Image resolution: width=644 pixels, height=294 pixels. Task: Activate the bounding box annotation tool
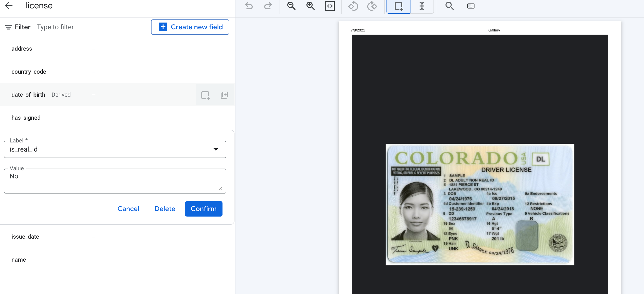(x=398, y=7)
